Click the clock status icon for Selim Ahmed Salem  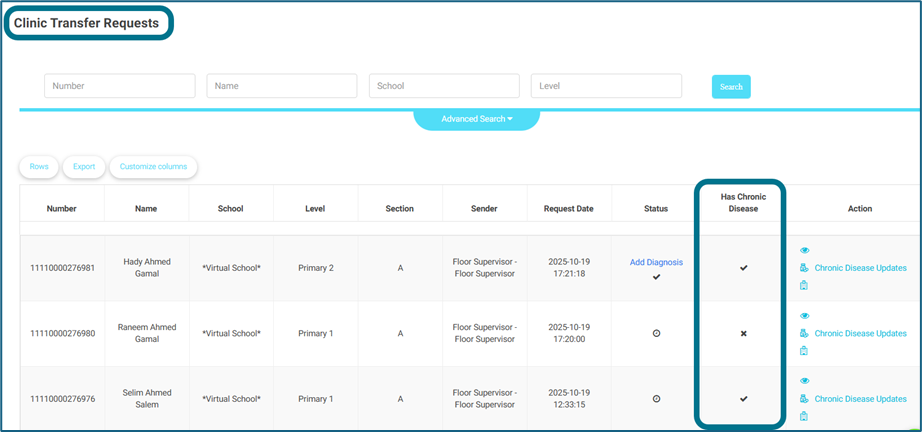coord(656,398)
